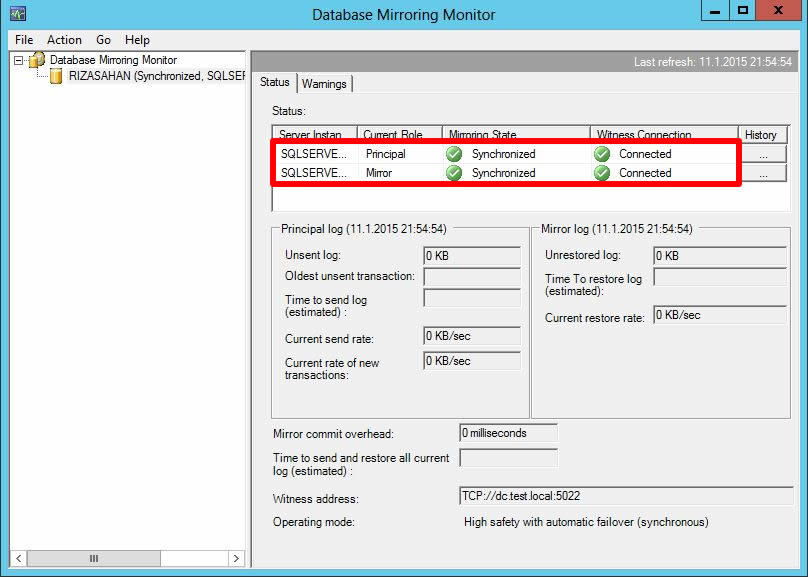Image resolution: width=808 pixels, height=577 pixels.
Task: Collapse the Database Mirroring Monitor tree node
Action: [x=19, y=60]
